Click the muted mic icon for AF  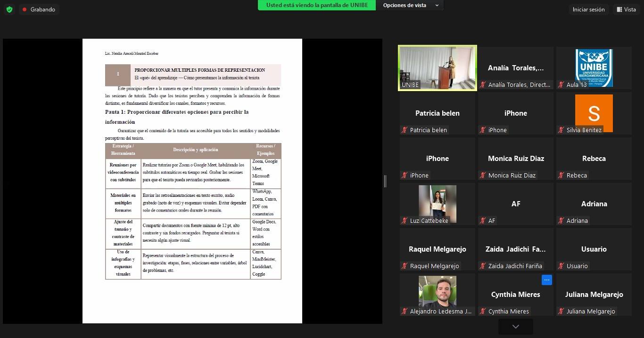[483, 221]
